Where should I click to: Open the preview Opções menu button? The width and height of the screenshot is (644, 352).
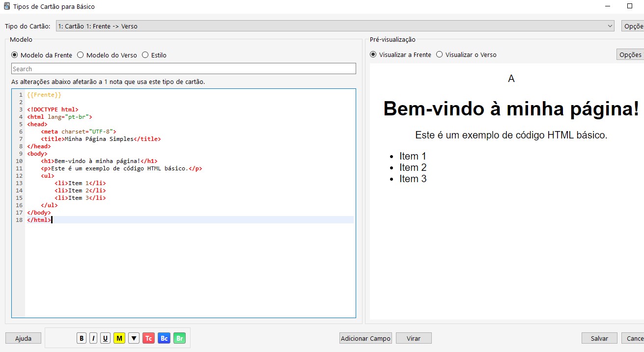[x=630, y=54]
